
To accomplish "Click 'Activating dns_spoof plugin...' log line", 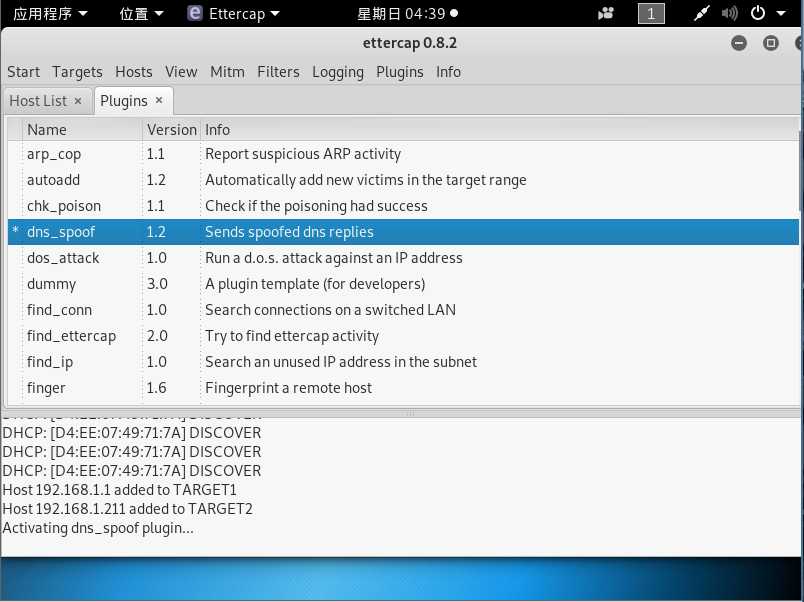I will tap(98, 528).
